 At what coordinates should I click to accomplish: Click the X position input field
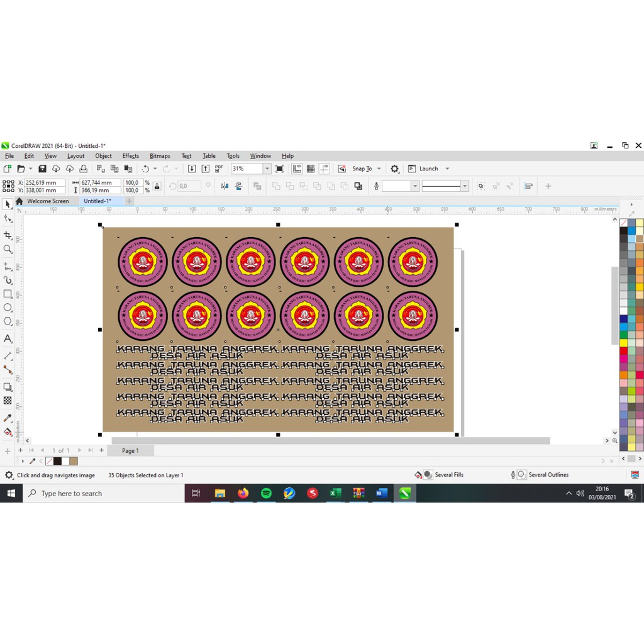(45, 183)
